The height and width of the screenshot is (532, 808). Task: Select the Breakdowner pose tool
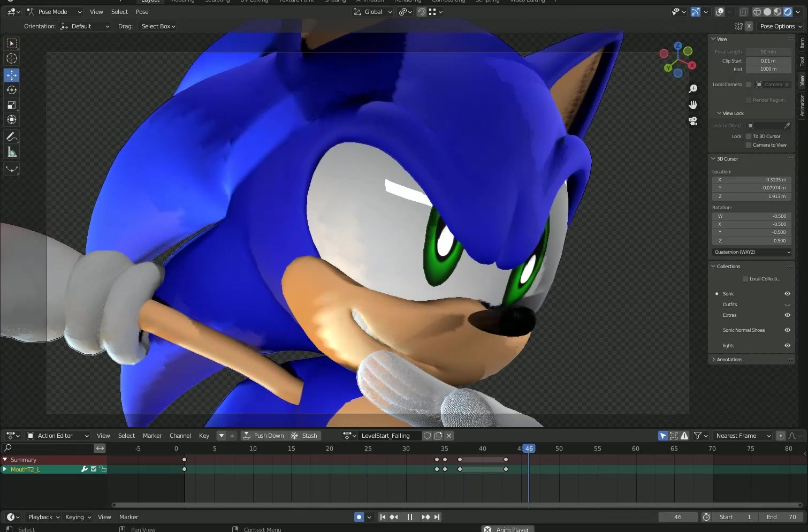[12, 169]
